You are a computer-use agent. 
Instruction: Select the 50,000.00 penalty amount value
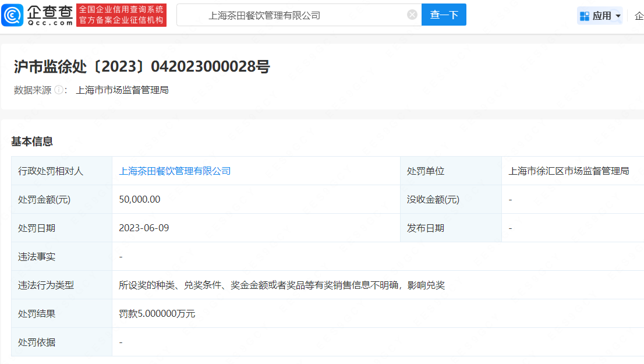[140, 200]
